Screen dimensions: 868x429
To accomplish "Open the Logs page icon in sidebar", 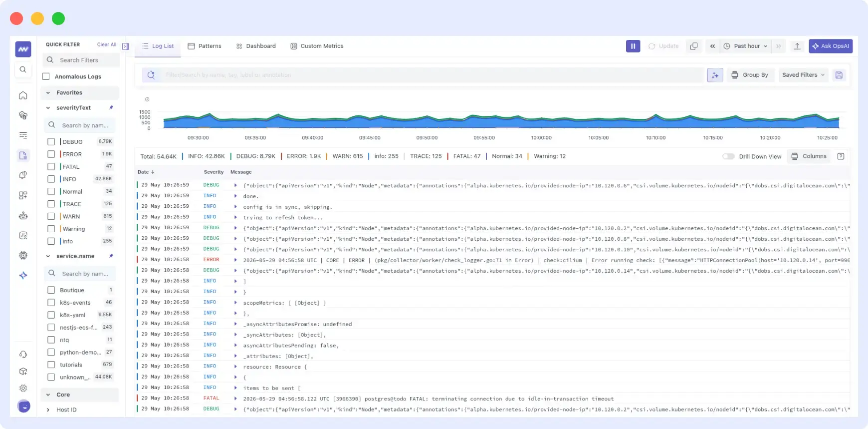I will coord(23,155).
